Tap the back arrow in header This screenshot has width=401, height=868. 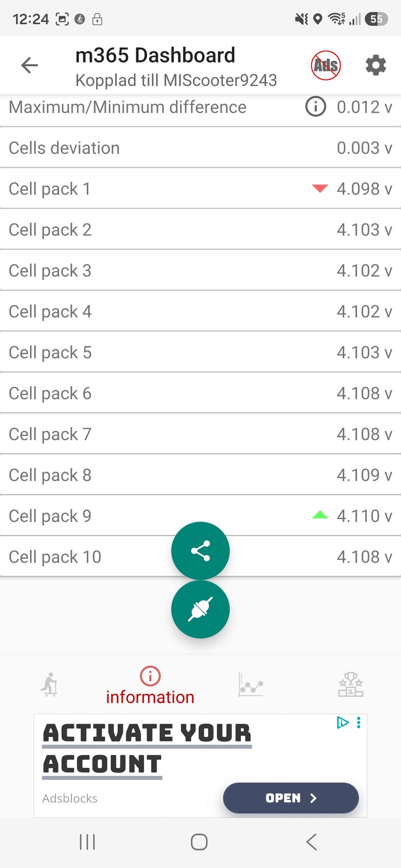pyautogui.click(x=30, y=66)
